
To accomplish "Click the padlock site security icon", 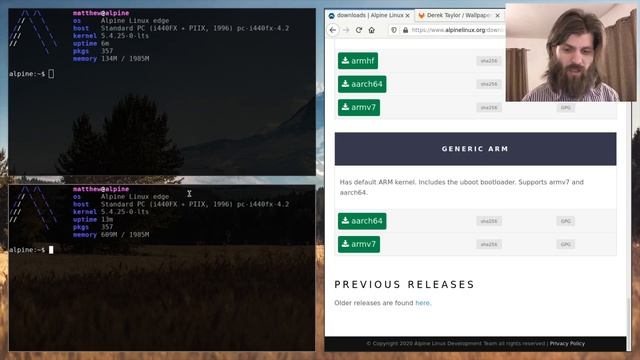I will click(405, 30).
